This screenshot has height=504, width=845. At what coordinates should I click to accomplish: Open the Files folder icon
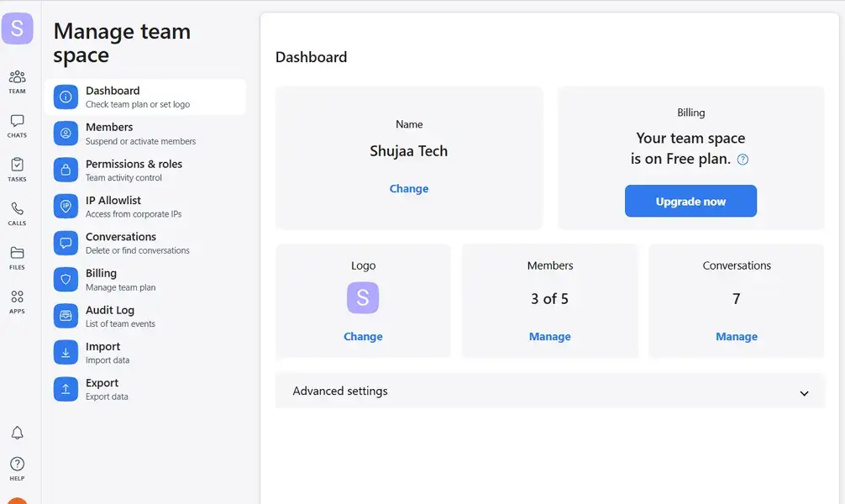(17, 257)
